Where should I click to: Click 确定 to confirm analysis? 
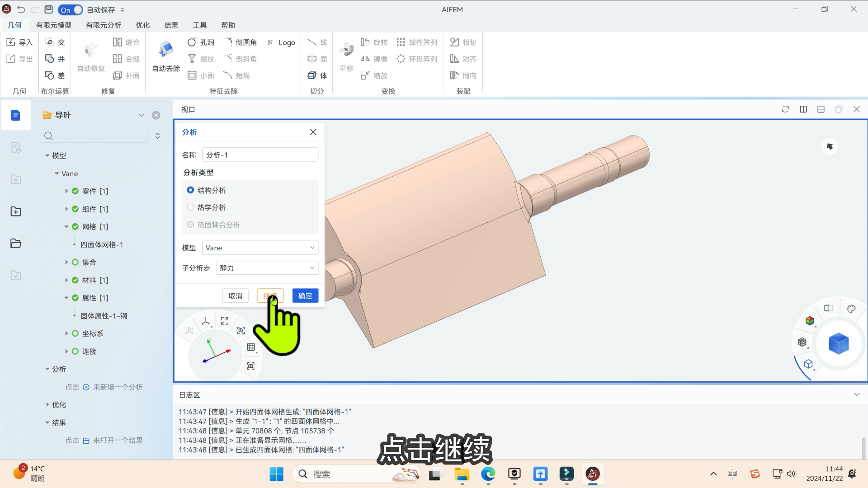(305, 295)
